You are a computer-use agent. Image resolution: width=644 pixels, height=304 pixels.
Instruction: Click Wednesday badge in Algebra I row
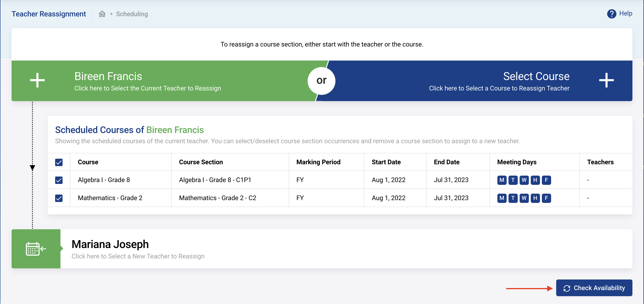coord(524,180)
